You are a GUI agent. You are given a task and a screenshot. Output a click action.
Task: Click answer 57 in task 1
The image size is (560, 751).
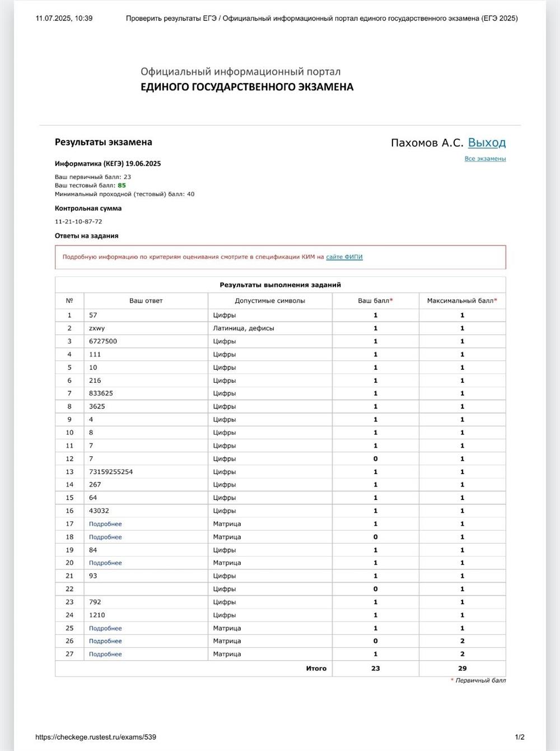tap(93, 316)
